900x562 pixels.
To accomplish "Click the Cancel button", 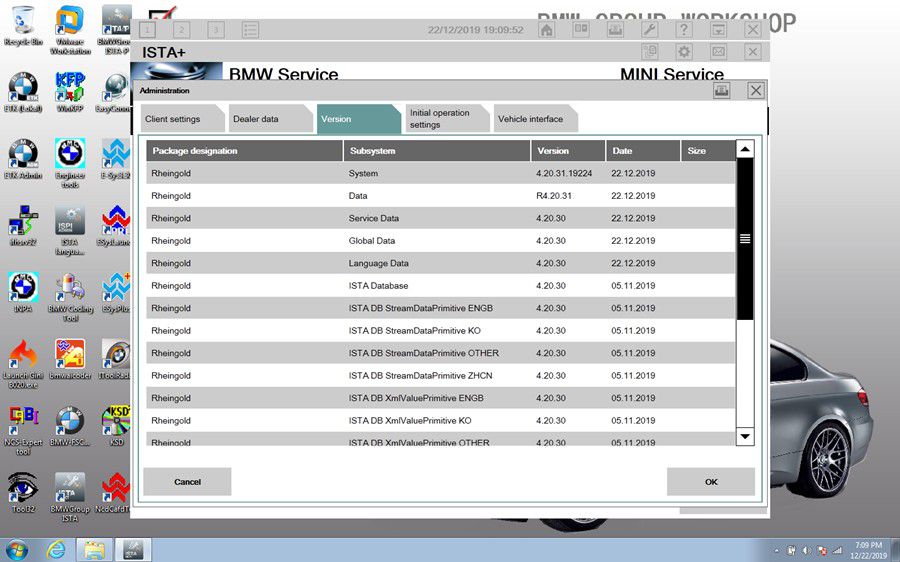I will (187, 482).
